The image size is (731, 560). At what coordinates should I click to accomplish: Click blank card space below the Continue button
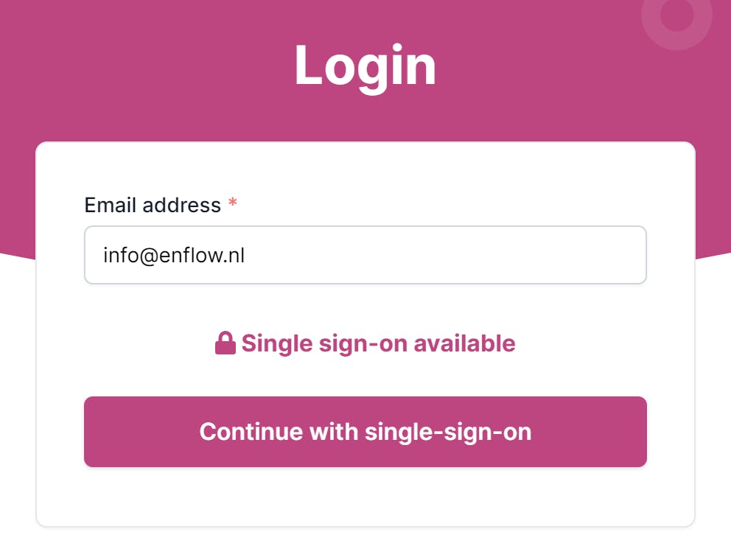[365, 497]
